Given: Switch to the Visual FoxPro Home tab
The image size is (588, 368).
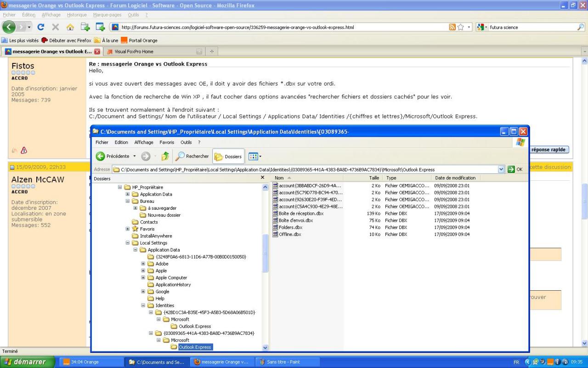Looking at the screenshot, I should coord(155,52).
